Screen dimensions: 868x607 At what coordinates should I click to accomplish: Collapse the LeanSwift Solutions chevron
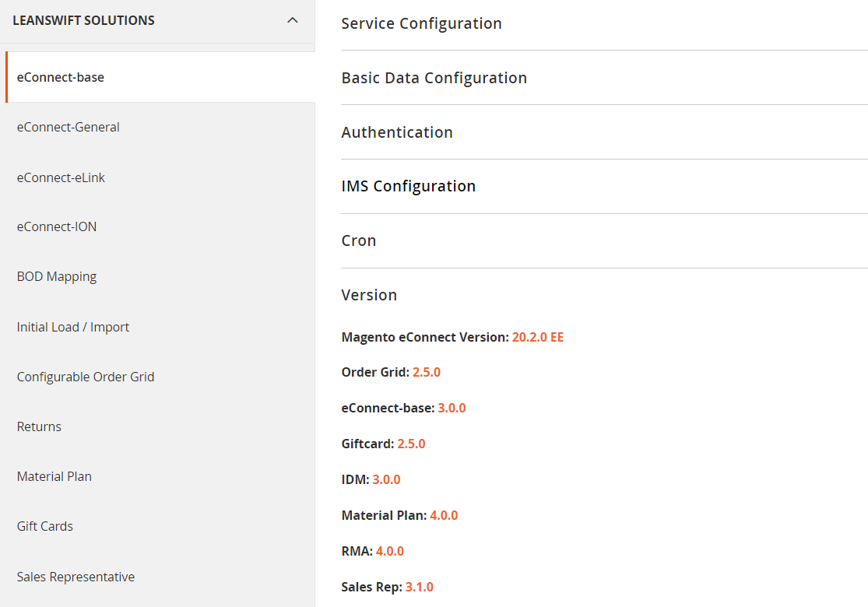pos(293,21)
